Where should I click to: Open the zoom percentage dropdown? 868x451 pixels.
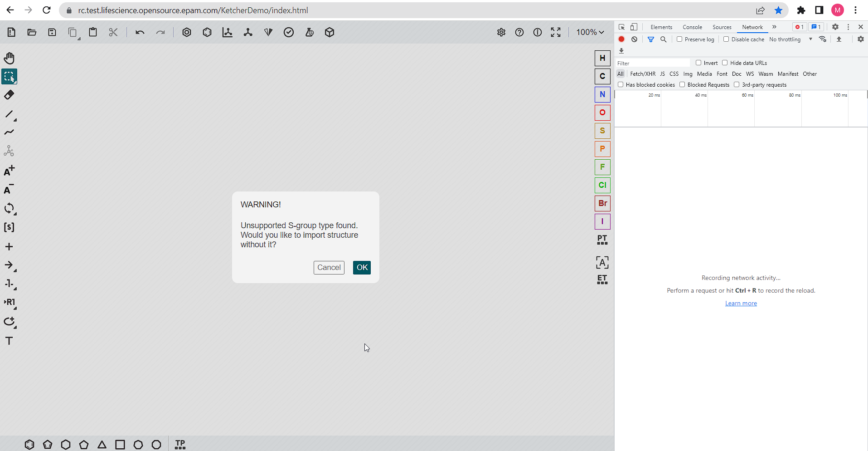click(589, 32)
